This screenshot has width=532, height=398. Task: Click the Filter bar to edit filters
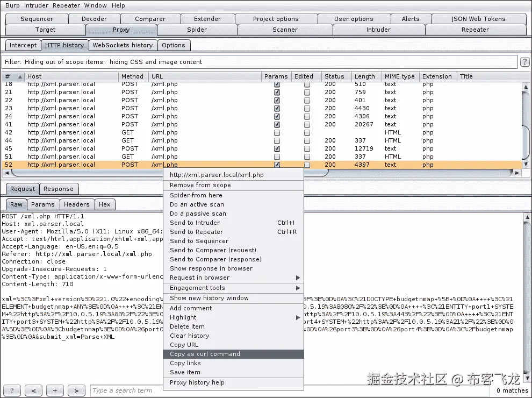260,62
